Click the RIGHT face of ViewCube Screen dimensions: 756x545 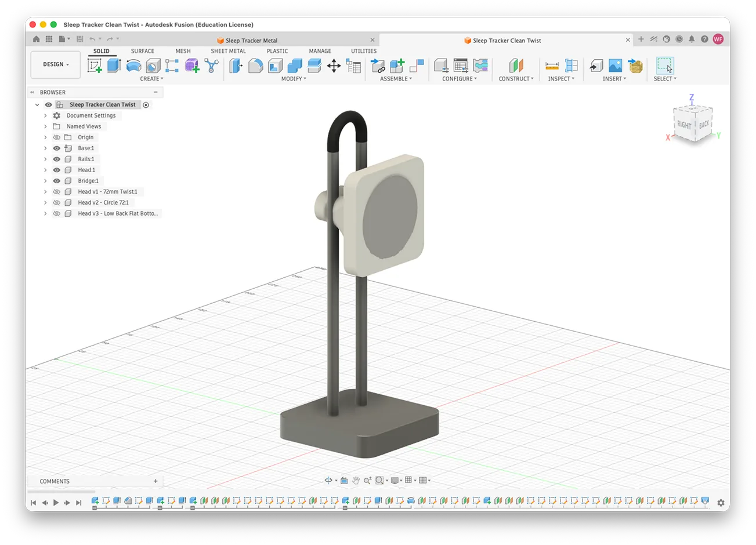click(684, 125)
